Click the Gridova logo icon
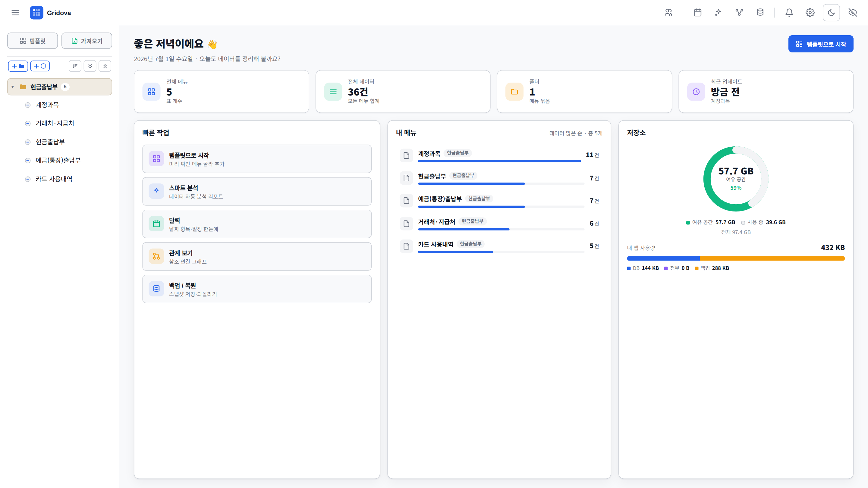Viewport: 868px width, 488px height. [x=36, y=13]
